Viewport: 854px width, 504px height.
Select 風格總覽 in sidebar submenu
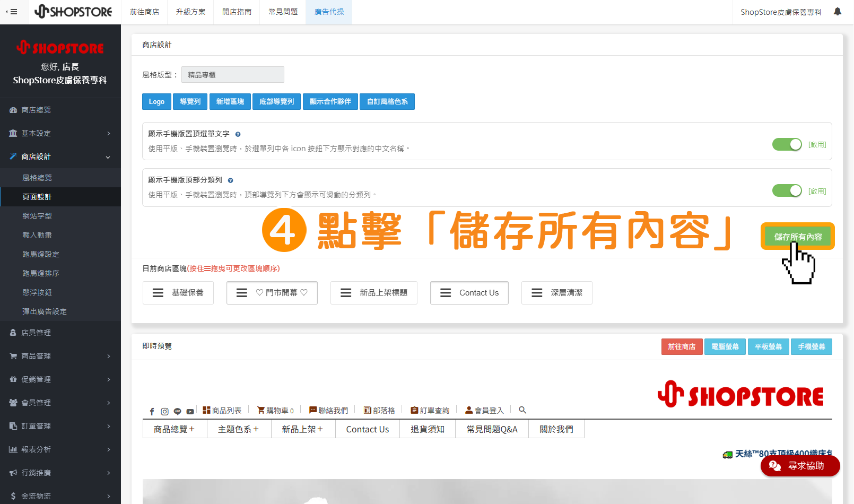(60, 178)
